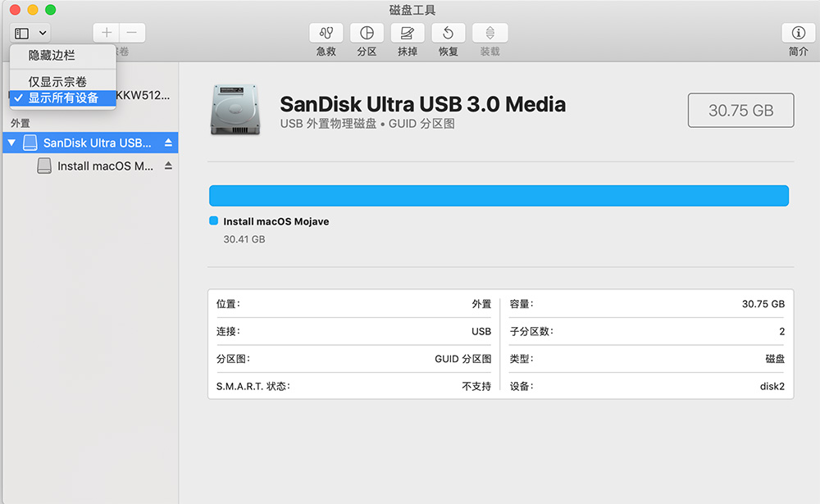This screenshot has width=820, height=504.
Task: Open the Info (简介) panel icon
Action: pyautogui.click(x=798, y=33)
